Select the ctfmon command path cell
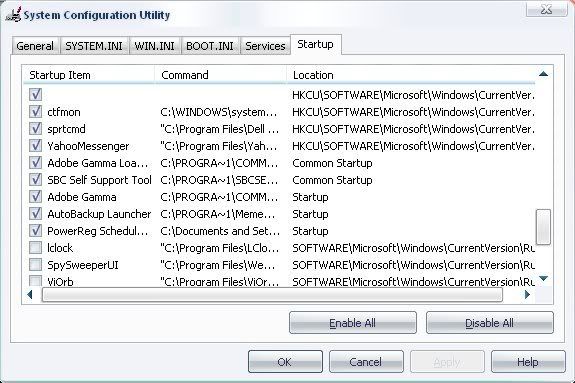The width and height of the screenshot is (575, 383). (x=219, y=112)
